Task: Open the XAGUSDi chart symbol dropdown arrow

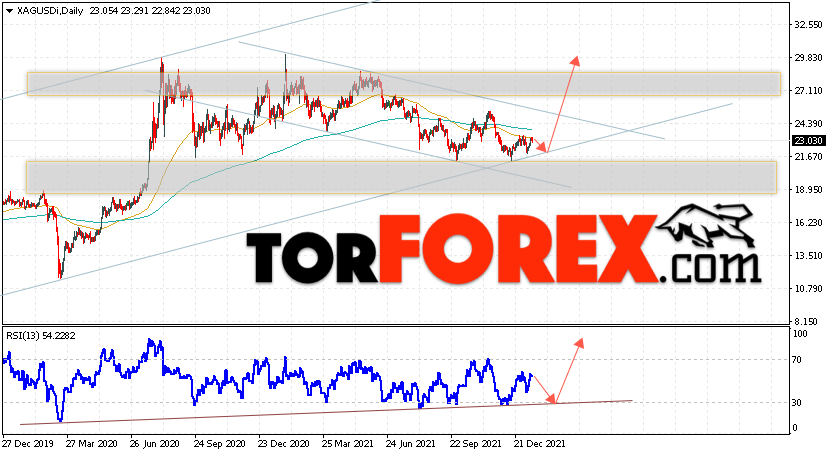Action: [9, 11]
